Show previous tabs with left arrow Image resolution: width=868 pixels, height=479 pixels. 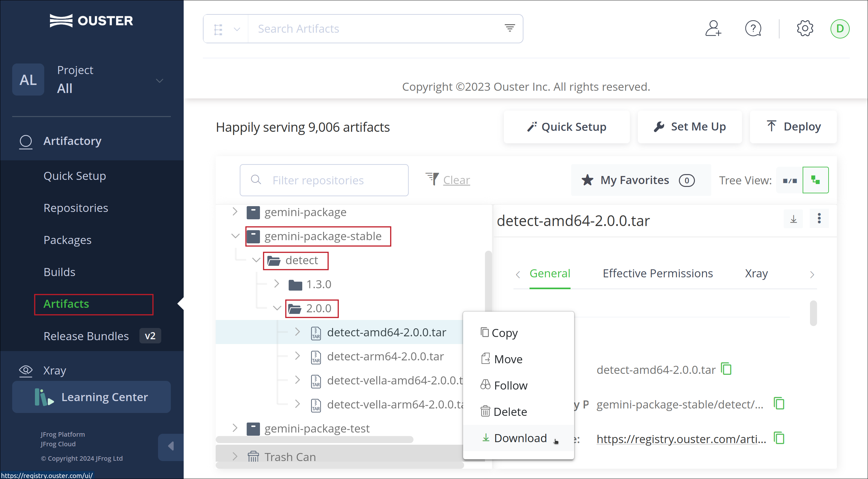[518, 275]
